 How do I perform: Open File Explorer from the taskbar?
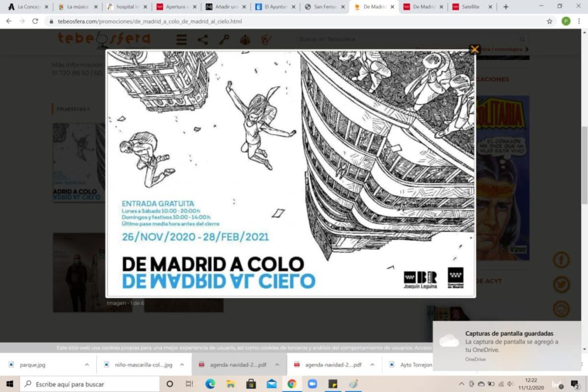tap(230, 384)
